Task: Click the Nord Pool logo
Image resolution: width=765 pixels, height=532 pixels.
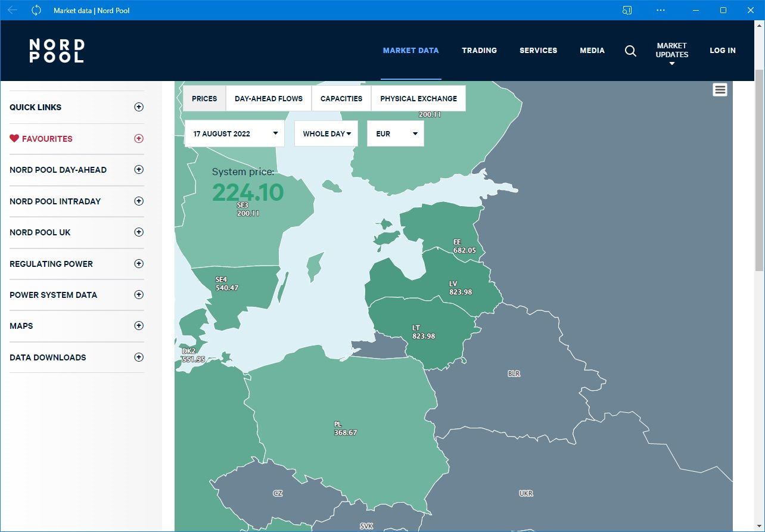Action: pyautogui.click(x=57, y=51)
